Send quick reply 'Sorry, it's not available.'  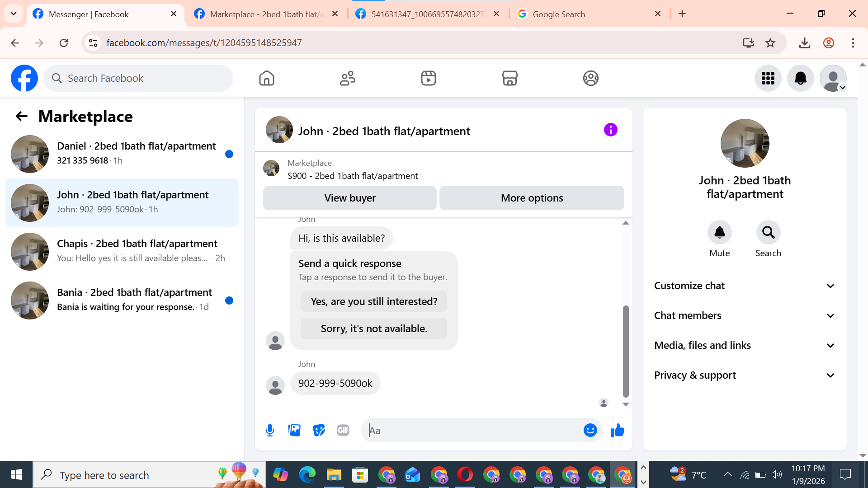tap(374, 328)
